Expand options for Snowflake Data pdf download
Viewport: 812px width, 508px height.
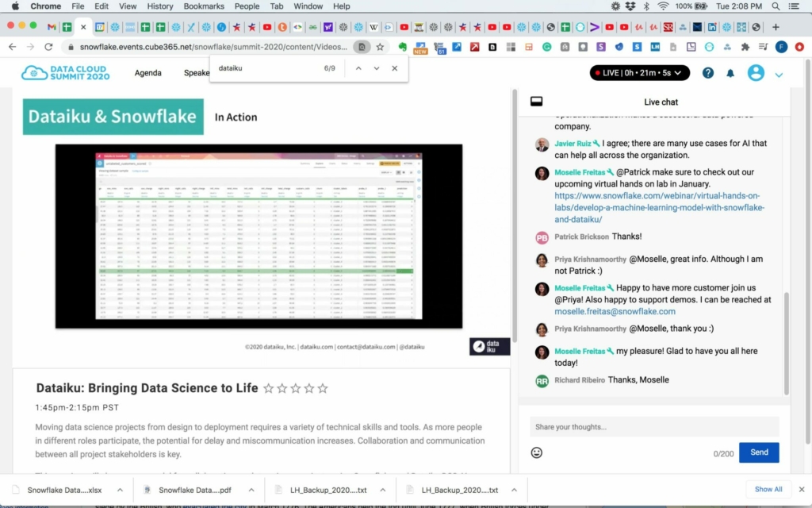[251, 490]
